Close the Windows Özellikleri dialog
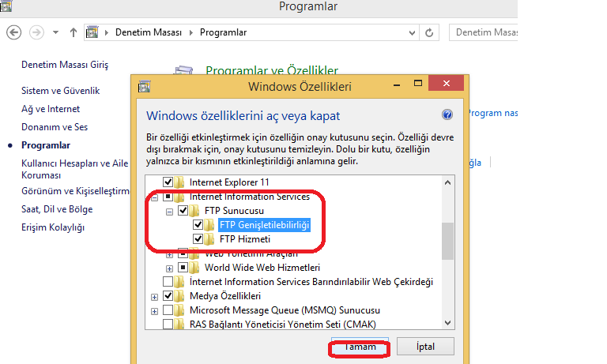Screen dimensions: 607x364 447,83
